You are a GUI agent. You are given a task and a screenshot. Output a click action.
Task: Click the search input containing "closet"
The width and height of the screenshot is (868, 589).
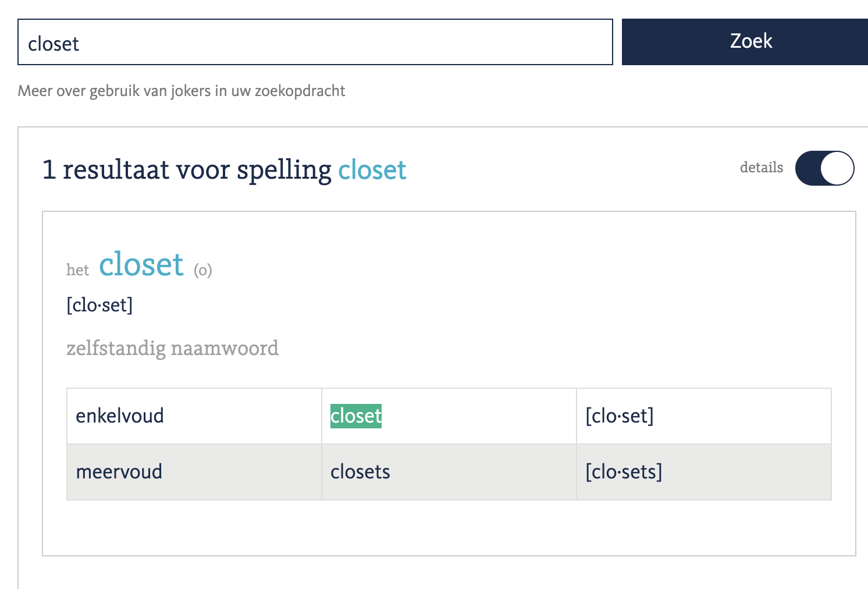pos(314,42)
